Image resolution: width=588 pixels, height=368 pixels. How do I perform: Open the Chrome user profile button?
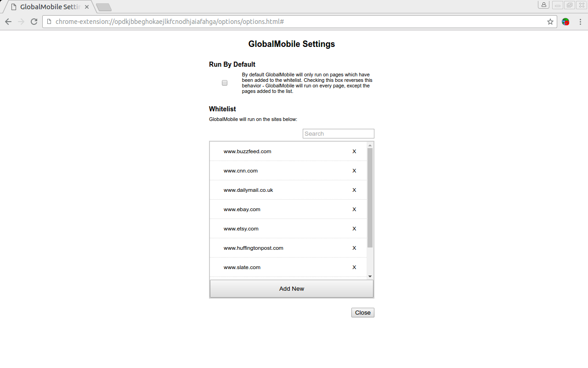(544, 5)
